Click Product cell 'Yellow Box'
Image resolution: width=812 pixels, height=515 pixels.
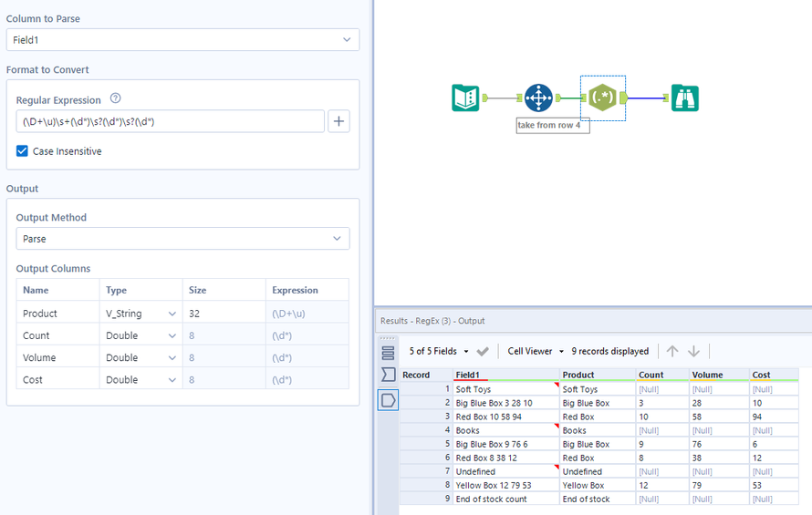coord(598,486)
